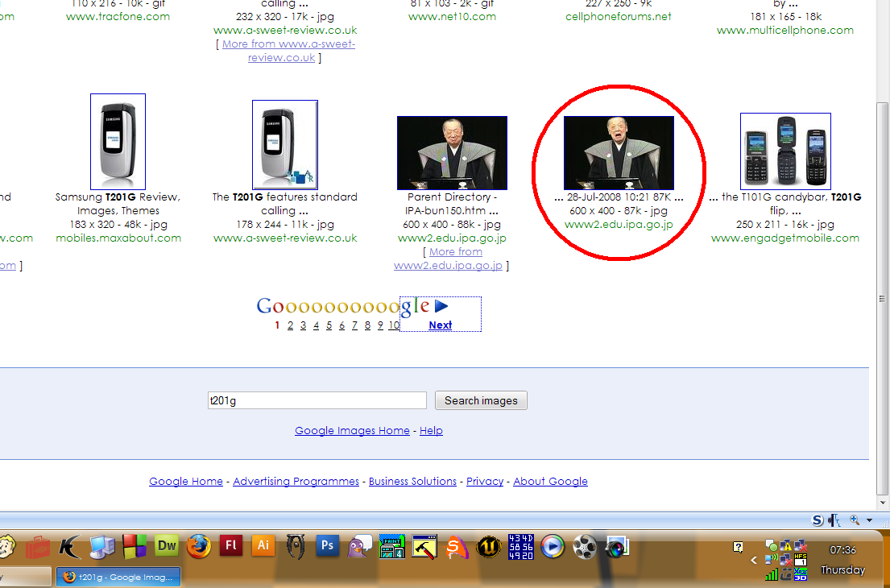
Task: Launch Windows Media Player from taskbar
Action: click(x=553, y=547)
